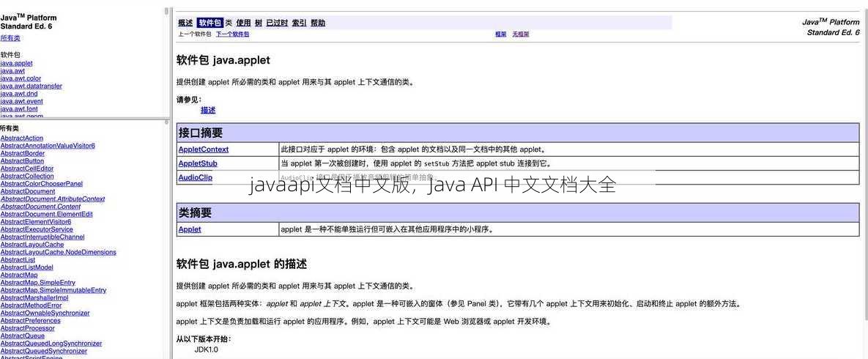This screenshot has height=359, width=868.
Task: Open AbstractOwnableSynchronizer class link
Action: click(45, 313)
